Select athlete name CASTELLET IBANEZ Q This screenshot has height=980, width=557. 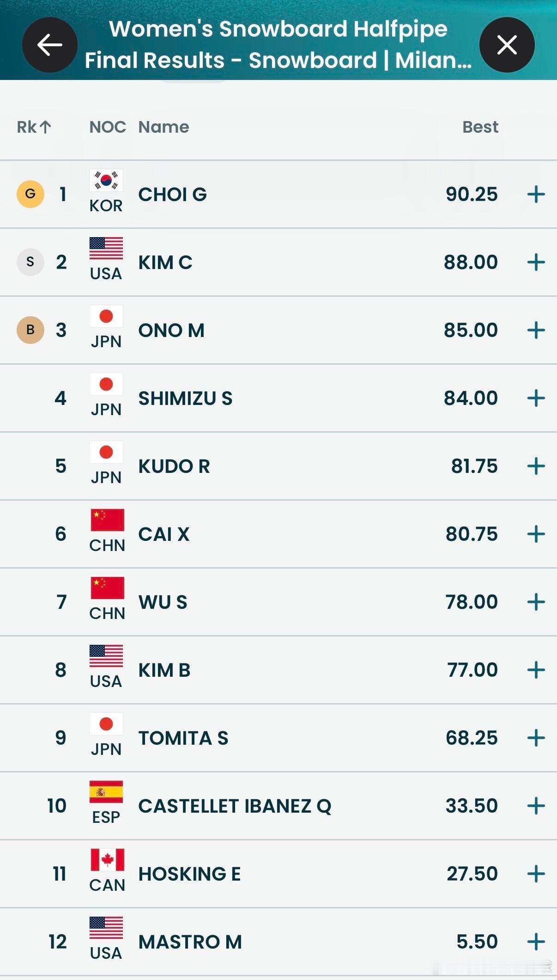(235, 806)
